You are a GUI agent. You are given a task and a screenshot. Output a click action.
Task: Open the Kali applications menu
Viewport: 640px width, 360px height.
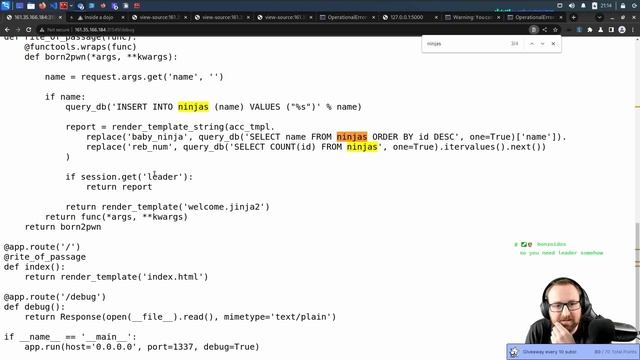5,5
